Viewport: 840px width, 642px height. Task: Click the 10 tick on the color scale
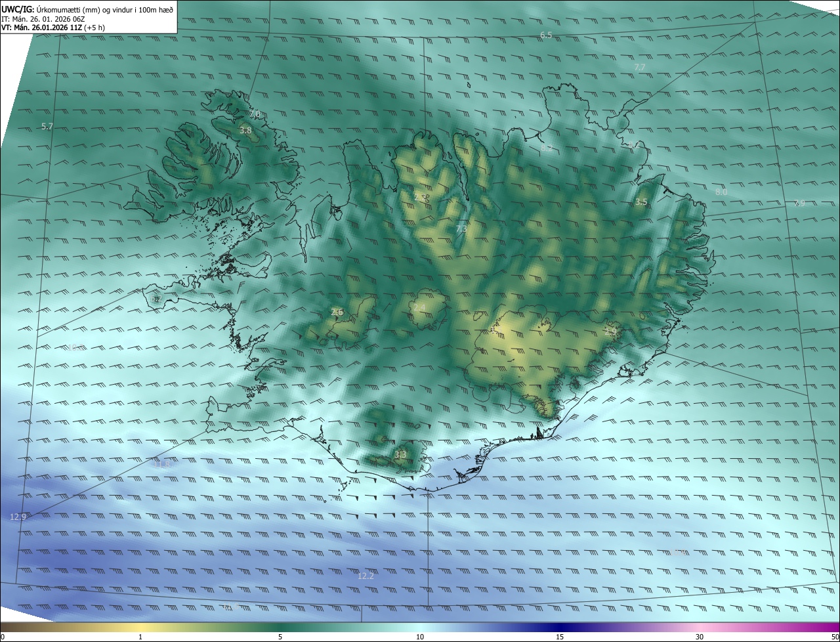pos(420,637)
